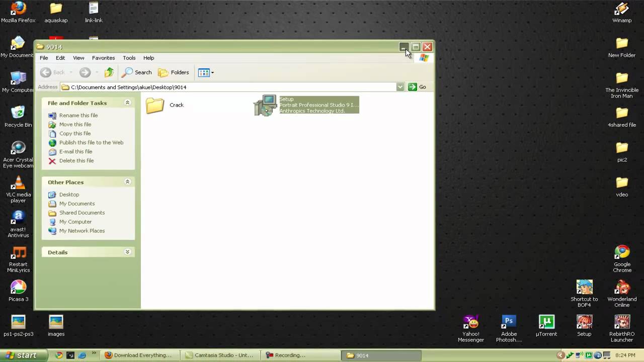Collapse the Other Places panel

pyautogui.click(x=127, y=182)
